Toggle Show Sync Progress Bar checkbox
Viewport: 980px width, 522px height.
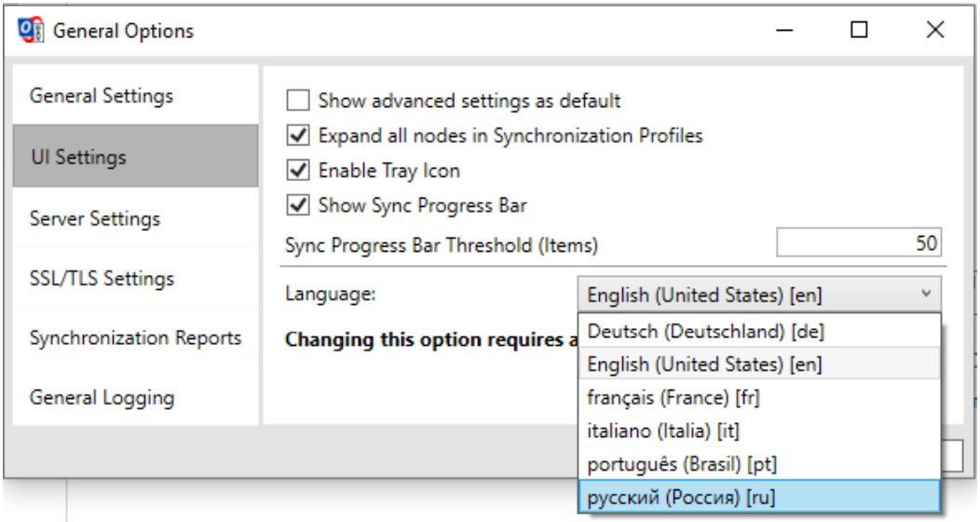click(298, 205)
